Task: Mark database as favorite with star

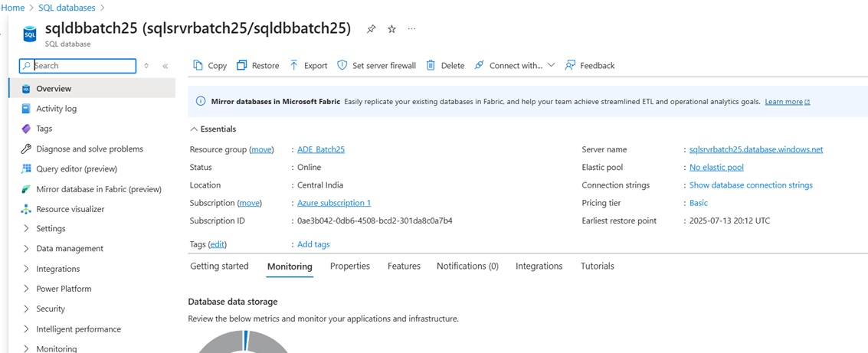Action: point(391,29)
